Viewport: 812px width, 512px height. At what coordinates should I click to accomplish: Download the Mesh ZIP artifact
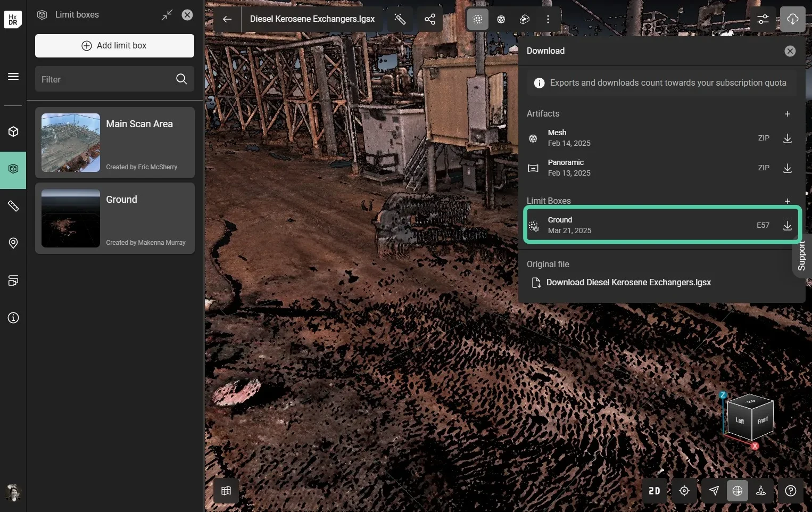click(787, 138)
